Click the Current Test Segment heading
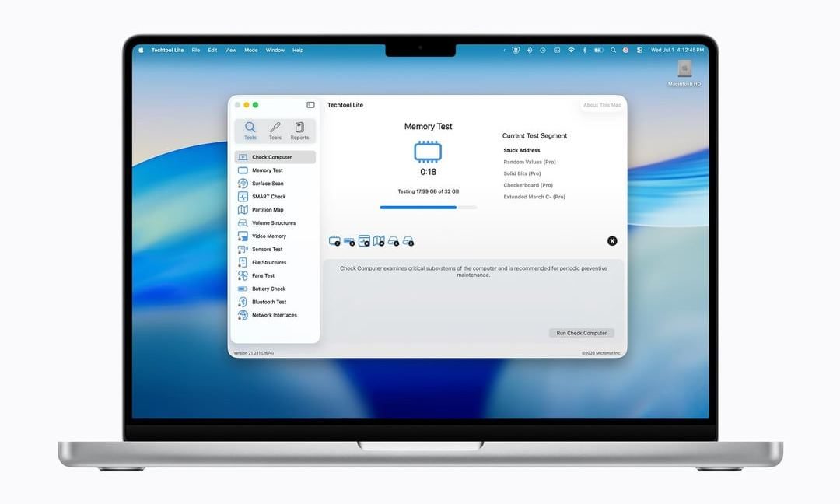Image resolution: width=840 pixels, height=504 pixels. [x=534, y=136]
